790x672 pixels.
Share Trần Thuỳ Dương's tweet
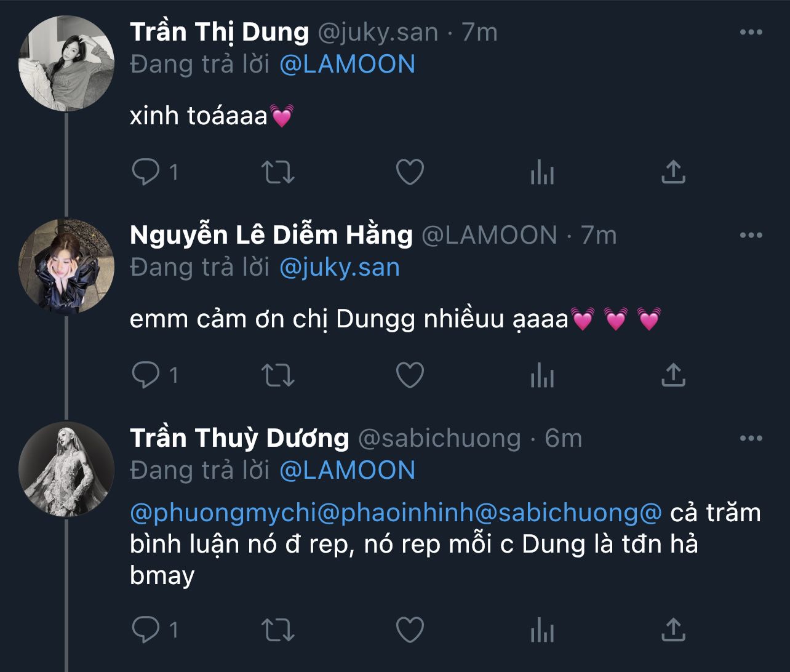673,629
